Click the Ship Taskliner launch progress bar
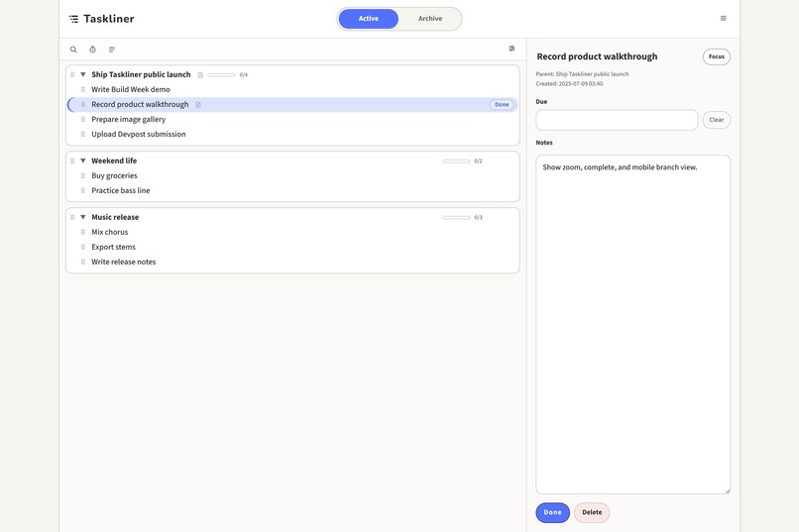 tap(222, 75)
